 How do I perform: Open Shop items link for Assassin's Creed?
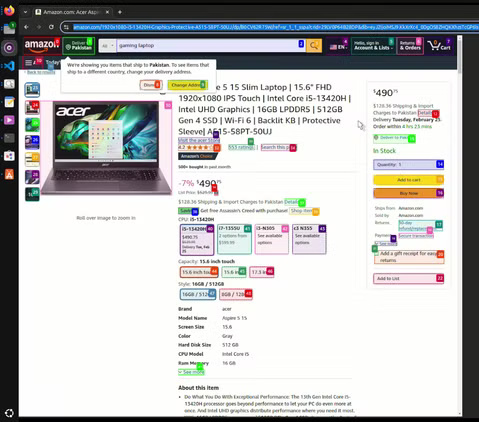[x=304, y=211]
